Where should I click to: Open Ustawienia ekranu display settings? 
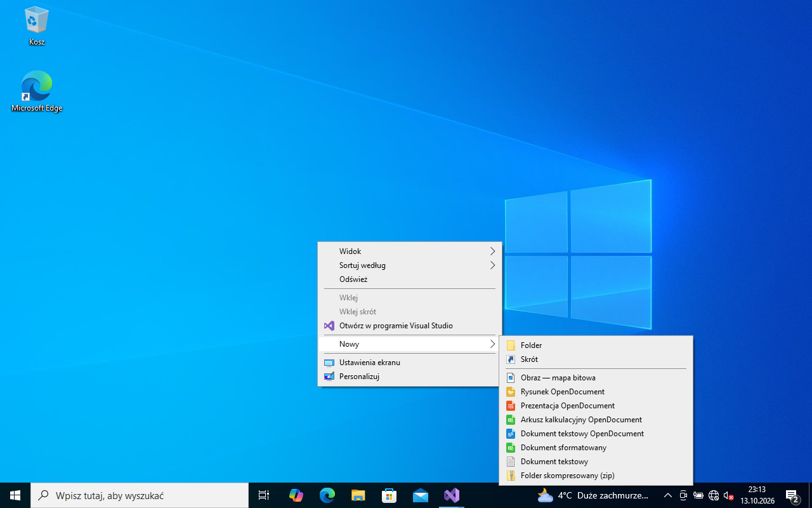[410, 363]
